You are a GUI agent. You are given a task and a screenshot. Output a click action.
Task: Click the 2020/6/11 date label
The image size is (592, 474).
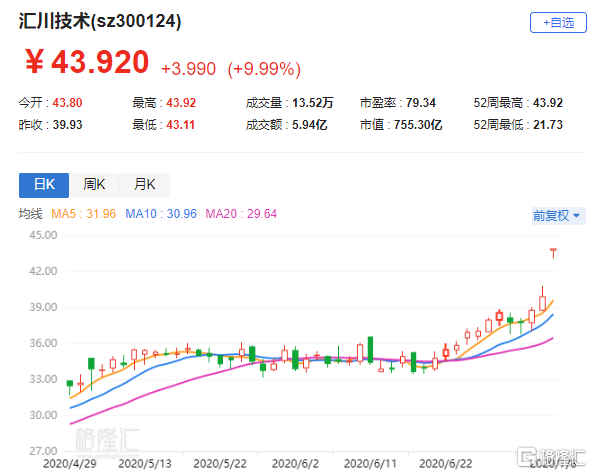(370, 463)
